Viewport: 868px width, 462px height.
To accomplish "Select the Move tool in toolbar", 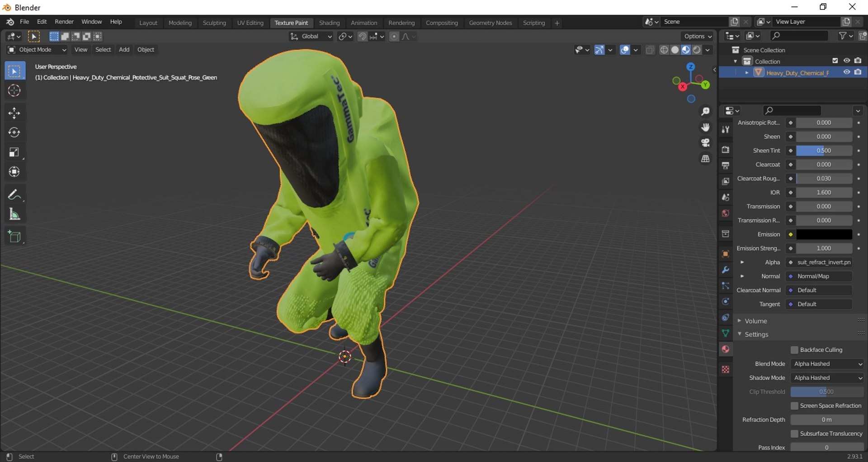I will [14, 113].
